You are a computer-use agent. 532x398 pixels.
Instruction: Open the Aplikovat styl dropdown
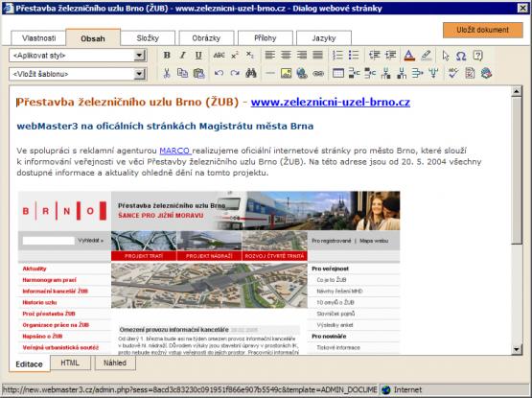[139, 56]
